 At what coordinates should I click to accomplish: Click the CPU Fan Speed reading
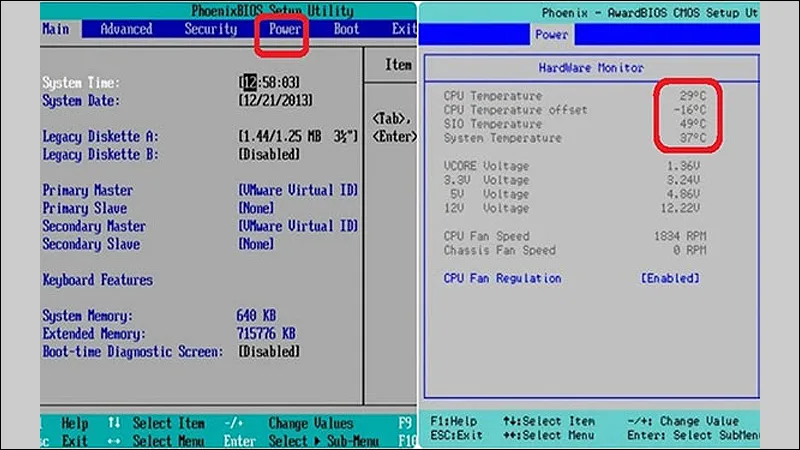click(x=679, y=235)
